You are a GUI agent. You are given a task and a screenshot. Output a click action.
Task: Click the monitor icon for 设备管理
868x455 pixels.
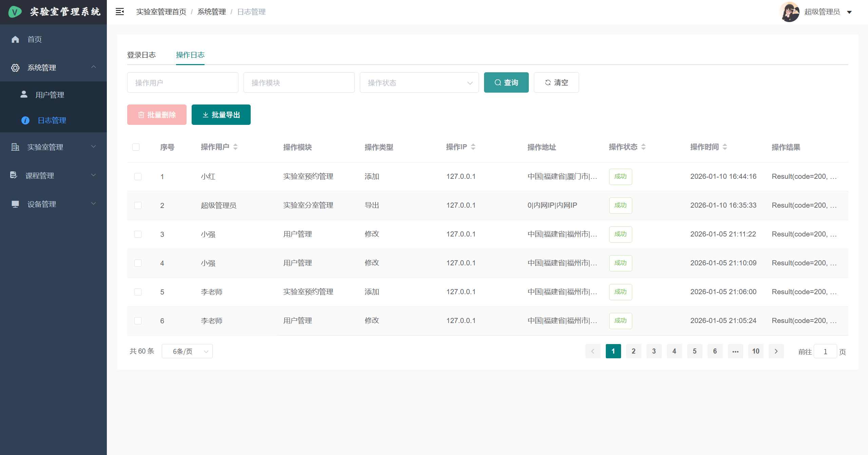click(x=15, y=204)
